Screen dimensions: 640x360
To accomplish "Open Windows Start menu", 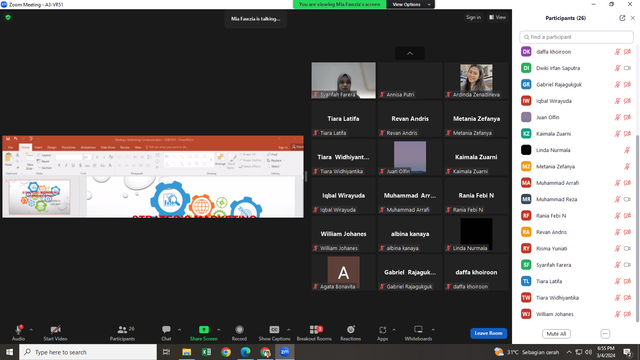I will [9, 352].
